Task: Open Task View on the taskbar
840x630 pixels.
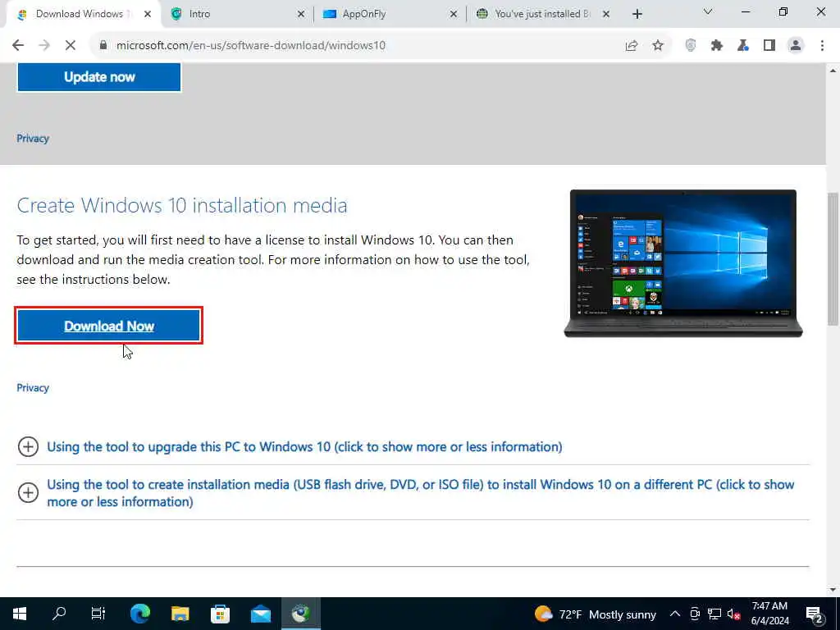Action: [98, 614]
